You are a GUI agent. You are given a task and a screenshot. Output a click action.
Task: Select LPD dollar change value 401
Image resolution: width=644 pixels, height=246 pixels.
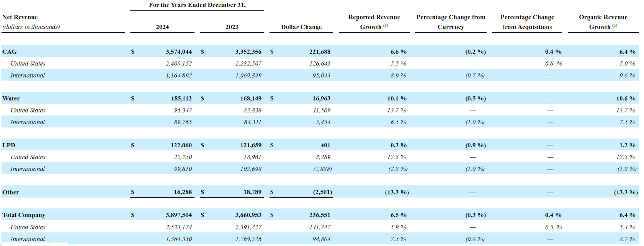pyautogui.click(x=326, y=145)
